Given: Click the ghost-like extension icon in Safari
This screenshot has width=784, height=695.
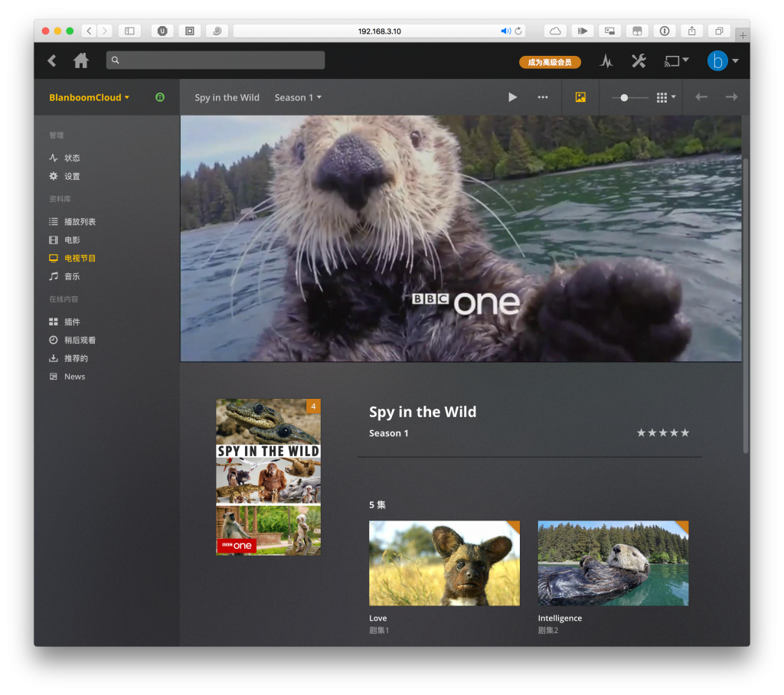Looking at the screenshot, I should 637,31.
